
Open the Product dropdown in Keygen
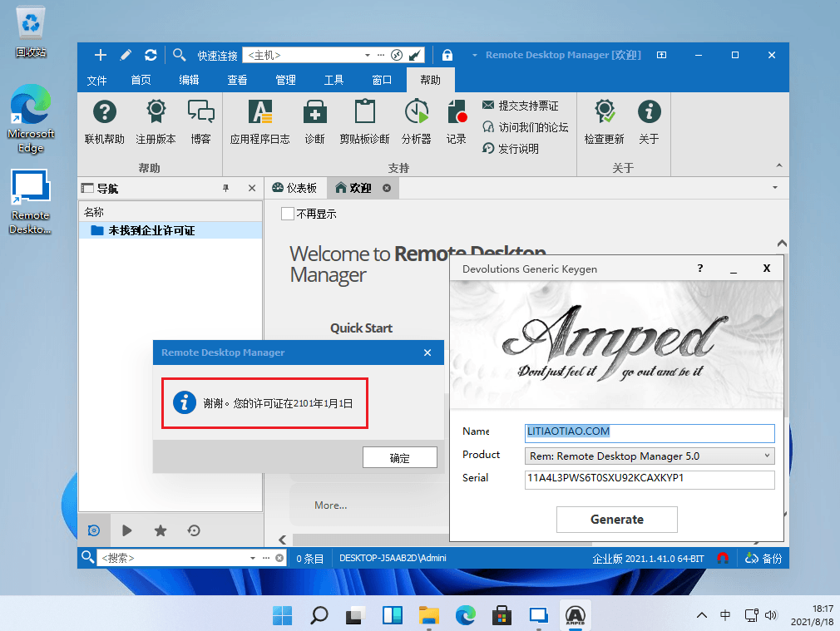(767, 456)
